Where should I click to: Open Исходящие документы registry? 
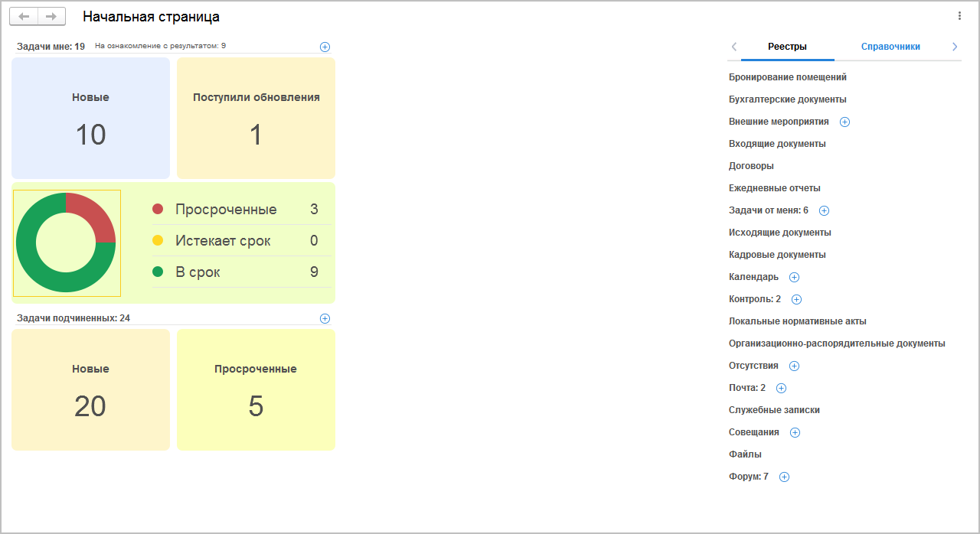[780, 233]
